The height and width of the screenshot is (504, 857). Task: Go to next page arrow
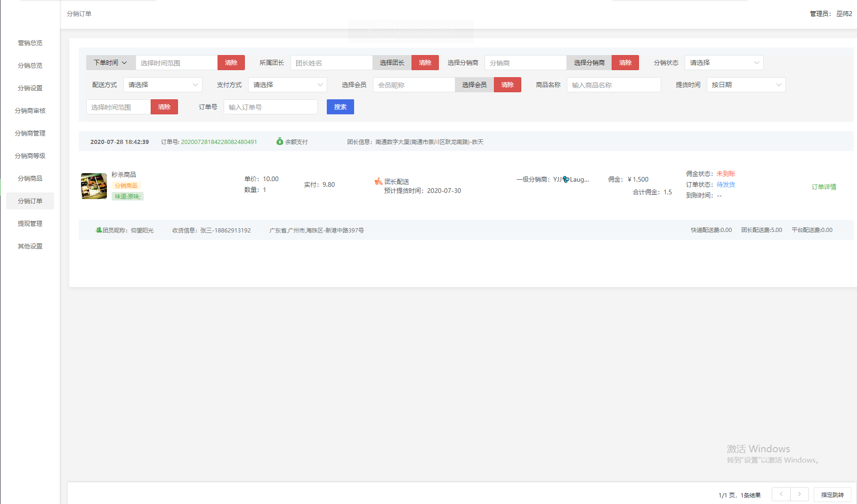(x=800, y=494)
